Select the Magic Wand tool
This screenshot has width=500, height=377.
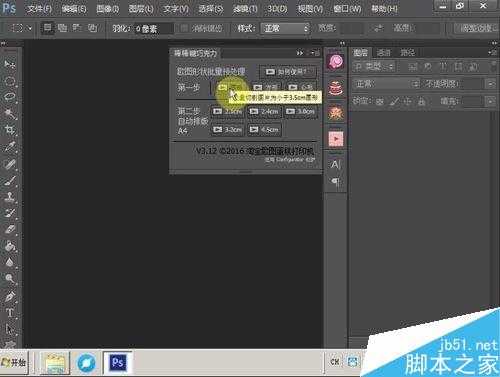pyautogui.click(x=10, y=114)
